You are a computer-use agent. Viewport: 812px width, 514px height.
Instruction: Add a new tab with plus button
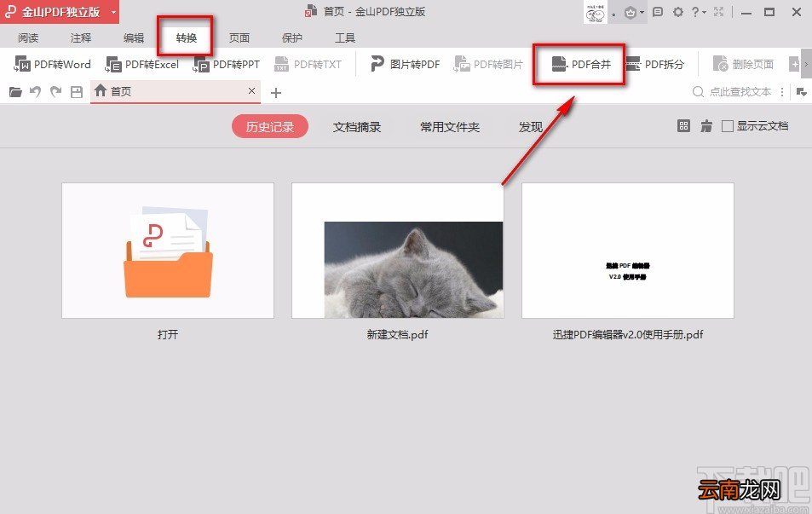pos(276,93)
